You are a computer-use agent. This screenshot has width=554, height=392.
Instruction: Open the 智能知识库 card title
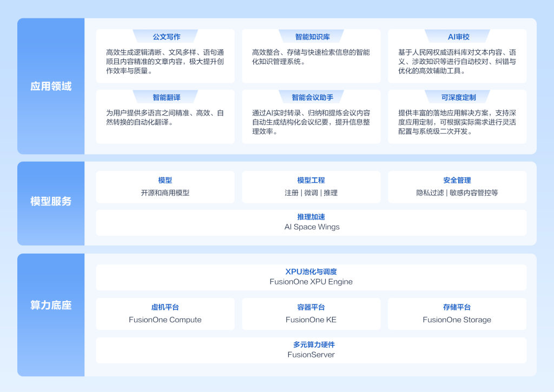click(311, 36)
